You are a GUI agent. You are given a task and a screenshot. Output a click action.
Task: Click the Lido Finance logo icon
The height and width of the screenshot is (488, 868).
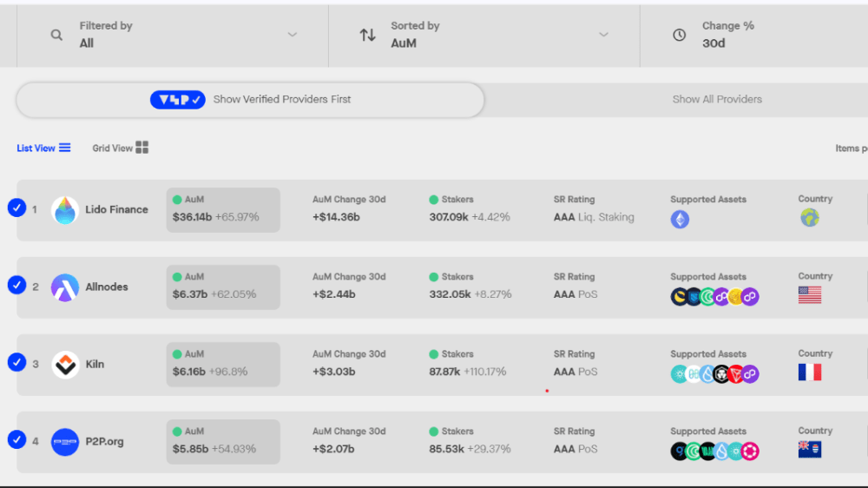tap(65, 210)
